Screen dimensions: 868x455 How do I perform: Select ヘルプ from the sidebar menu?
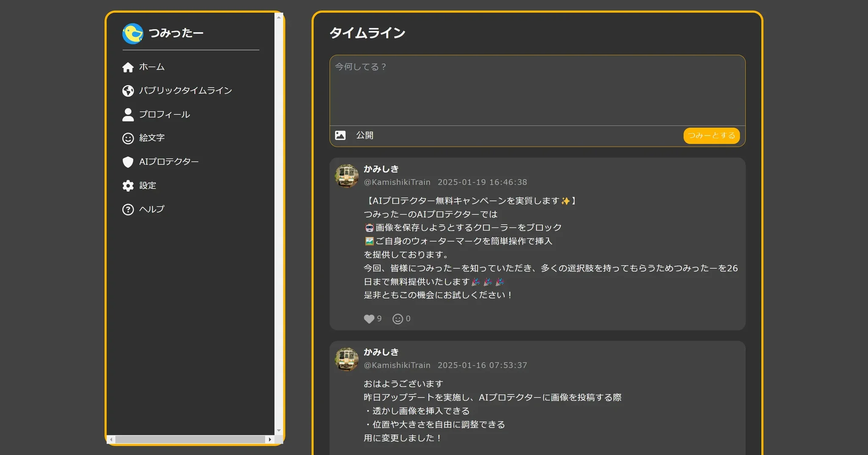[150, 209]
